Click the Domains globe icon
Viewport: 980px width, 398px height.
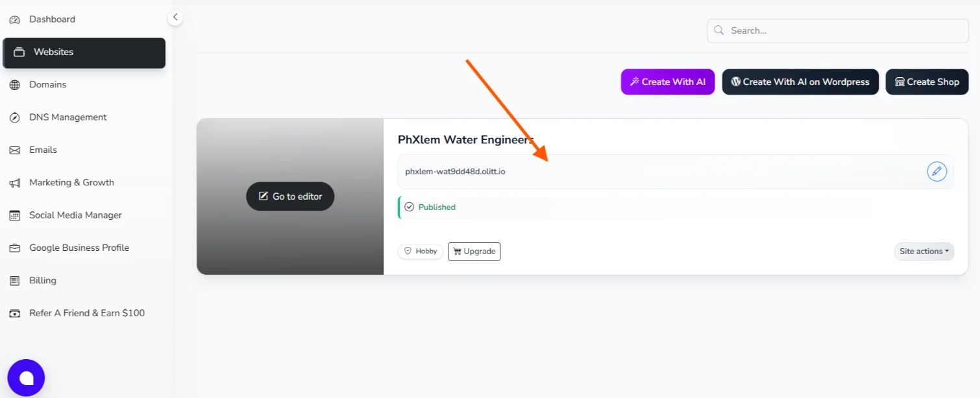14,85
